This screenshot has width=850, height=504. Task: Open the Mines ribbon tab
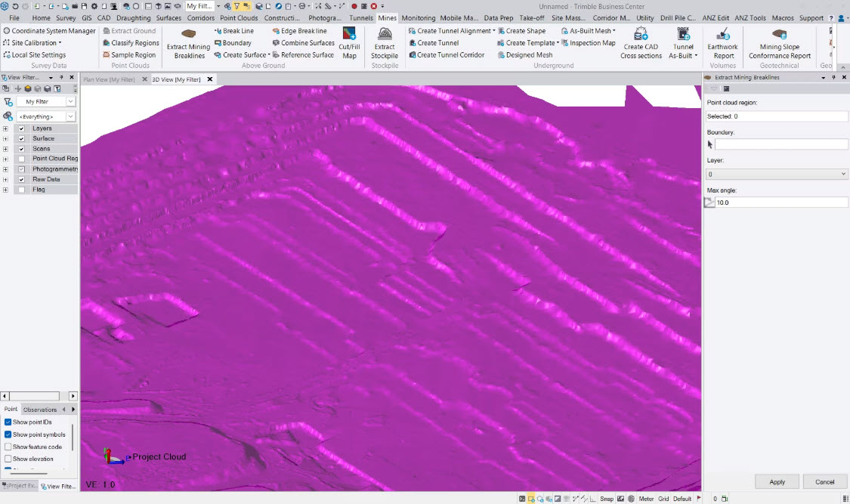(x=387, y=18)
